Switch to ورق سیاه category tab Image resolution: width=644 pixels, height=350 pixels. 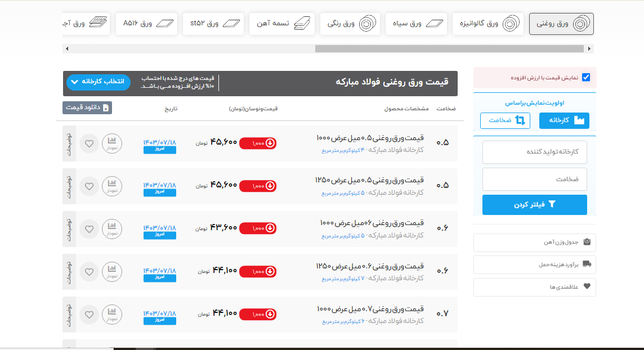click(x=416, y=24)
